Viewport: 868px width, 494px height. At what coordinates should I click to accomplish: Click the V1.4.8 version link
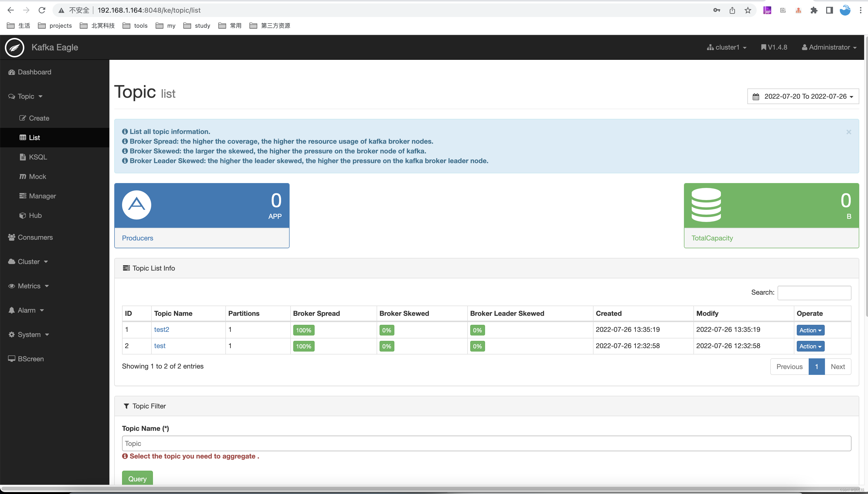774,47
